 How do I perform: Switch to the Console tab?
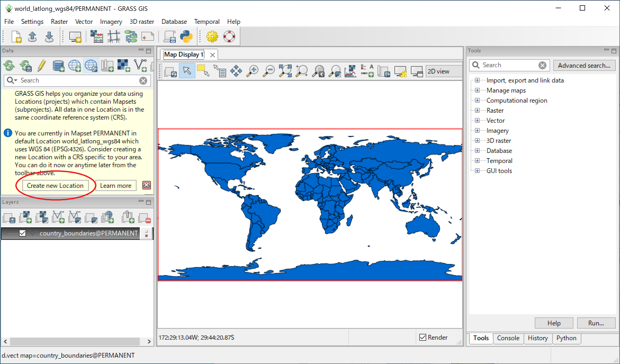tap(508, 338)
